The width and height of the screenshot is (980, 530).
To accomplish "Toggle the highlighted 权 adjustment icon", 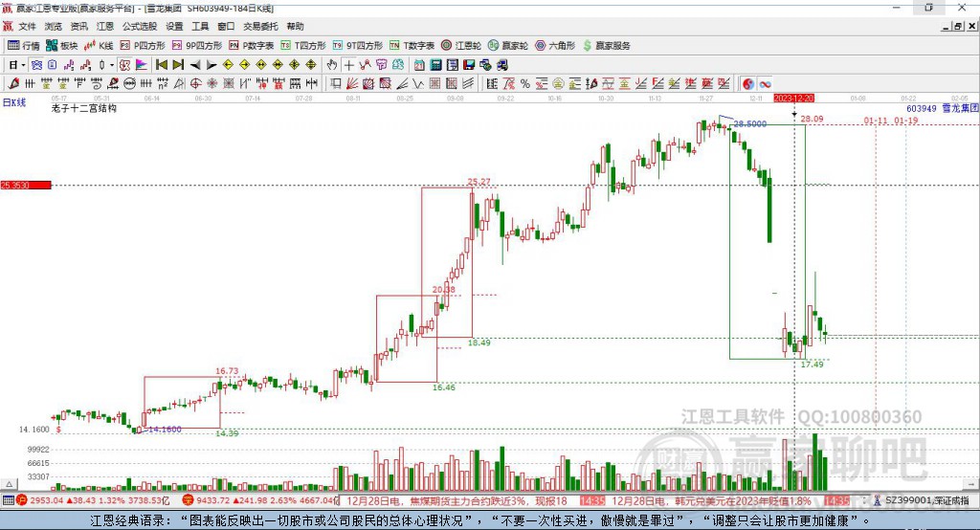I will click(125, 65).
